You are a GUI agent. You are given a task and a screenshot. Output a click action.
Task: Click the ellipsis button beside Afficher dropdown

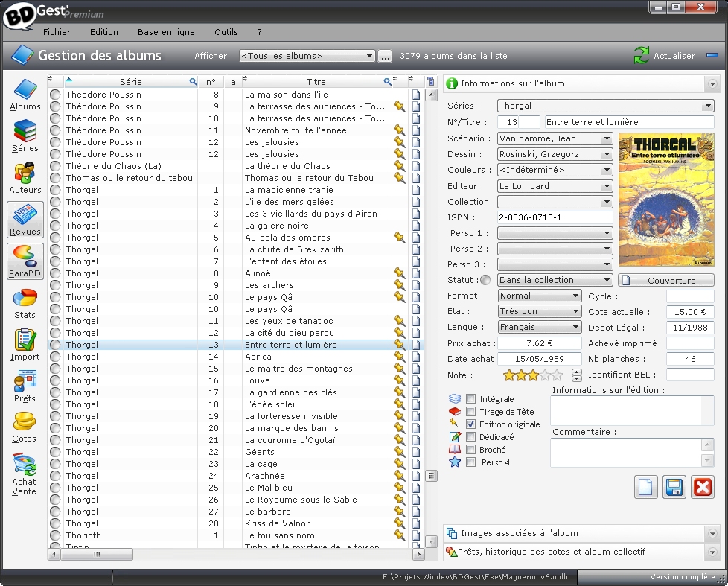point(384,56)
